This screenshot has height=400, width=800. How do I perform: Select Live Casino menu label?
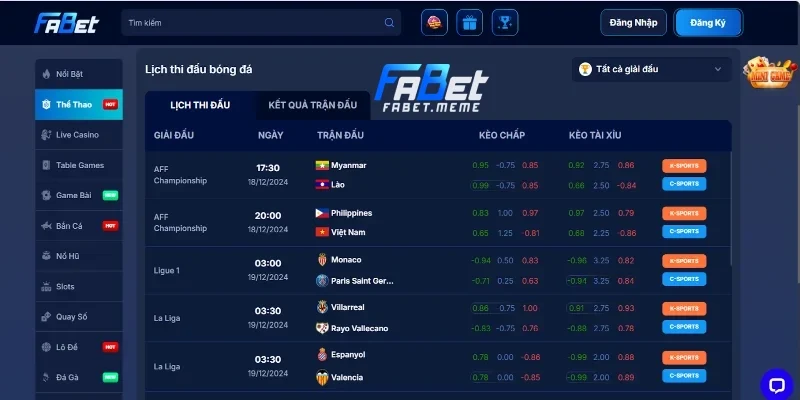(78, 135)
